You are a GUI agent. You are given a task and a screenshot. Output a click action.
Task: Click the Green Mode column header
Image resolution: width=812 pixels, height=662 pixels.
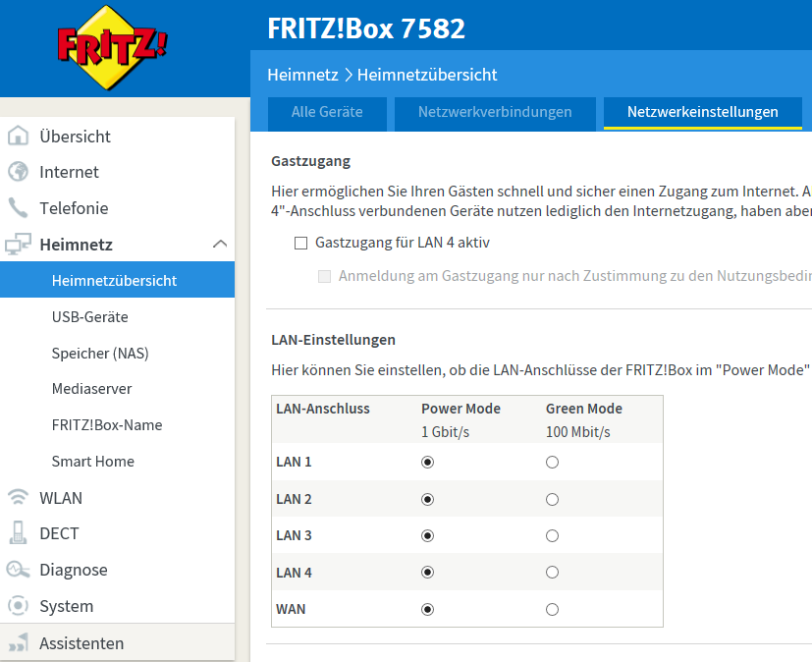pyautogui.click(x=583, y=409)
